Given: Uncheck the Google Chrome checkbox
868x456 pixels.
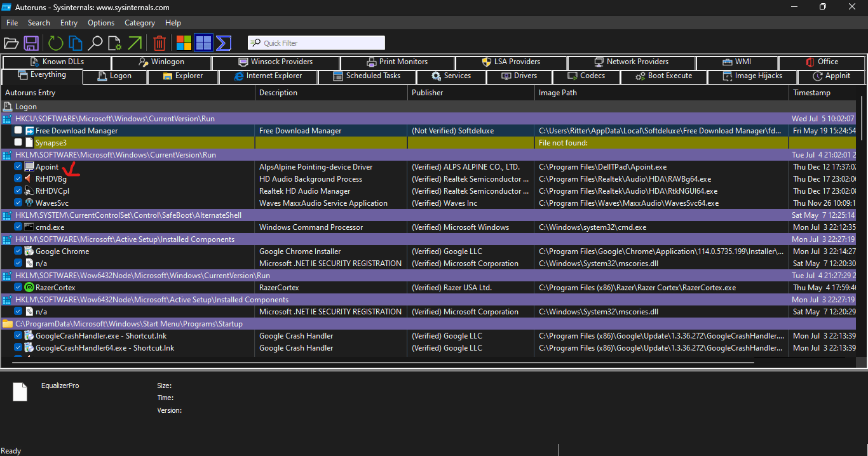Looking at the screenshot, I should click(x=18, y=251).
